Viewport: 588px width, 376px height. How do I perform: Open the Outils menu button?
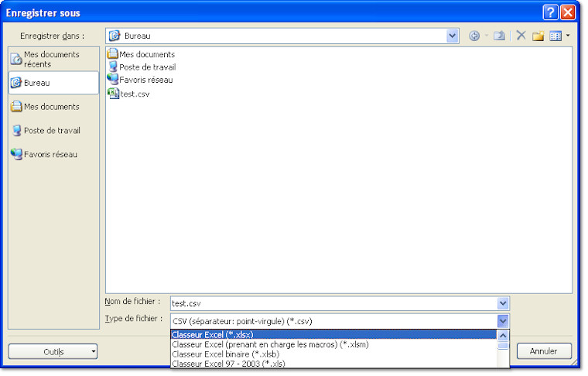53,352
